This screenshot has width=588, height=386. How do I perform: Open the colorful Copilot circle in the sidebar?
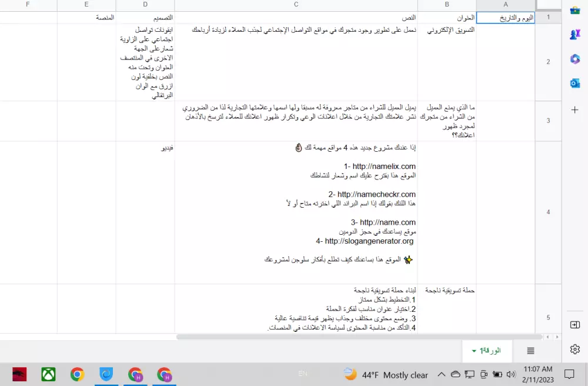(x=575, y=59)
